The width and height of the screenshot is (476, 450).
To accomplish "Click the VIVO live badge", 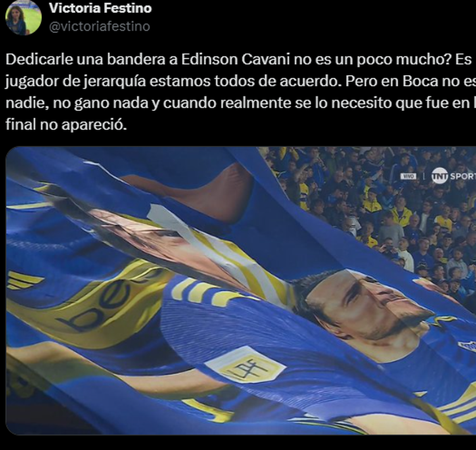I will (x=408, y=176).
